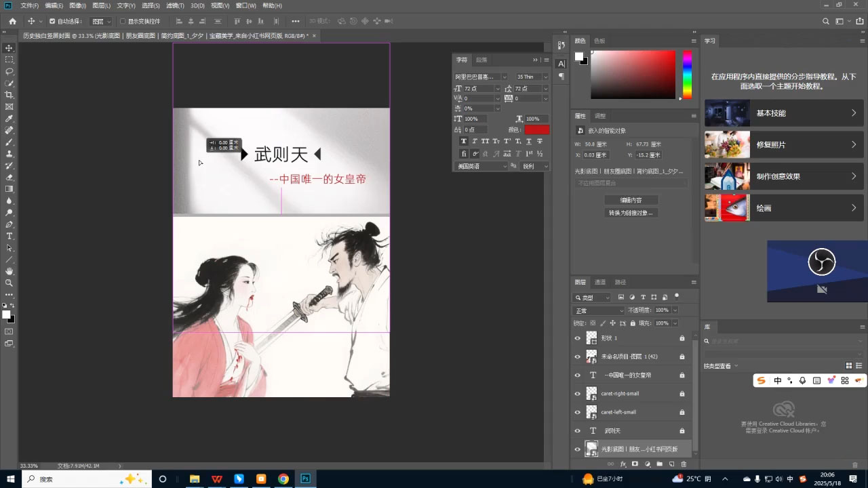Click the red text color swatch
Screen dimensions: 868x488
click(537, 129)
